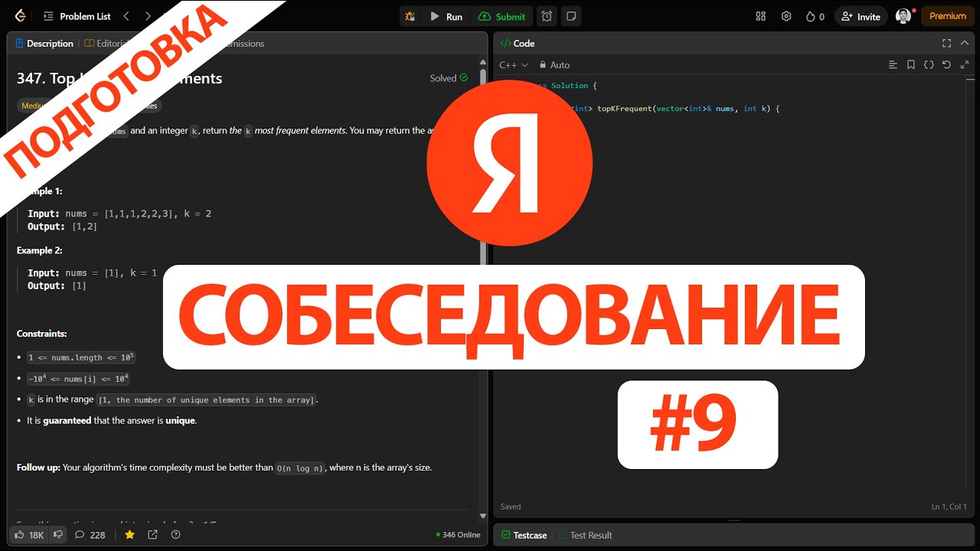Viewport: 980px width, 551px height.
Task: Click Example 2 heading
Action: pyautogui.click(x=40, y=250)
